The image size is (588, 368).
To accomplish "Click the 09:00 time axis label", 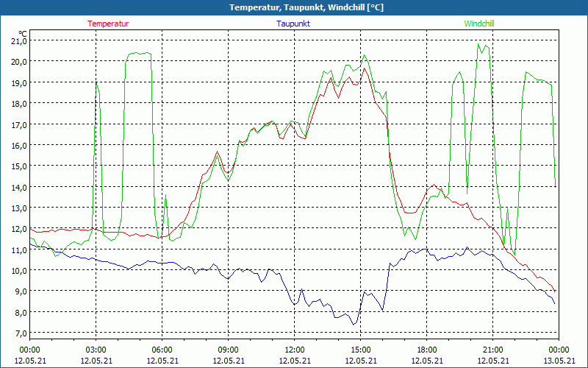I will pos(229,350).
